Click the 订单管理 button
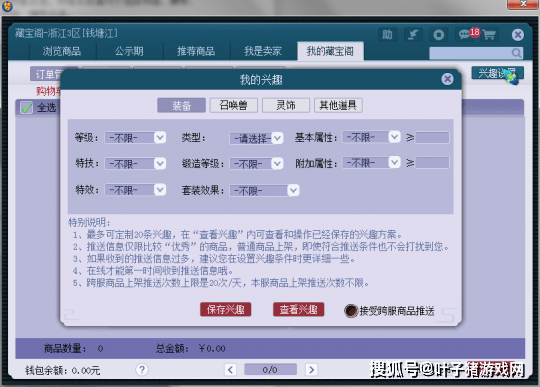This screenshot has width=540, height=387. click(x=46, y=74)
